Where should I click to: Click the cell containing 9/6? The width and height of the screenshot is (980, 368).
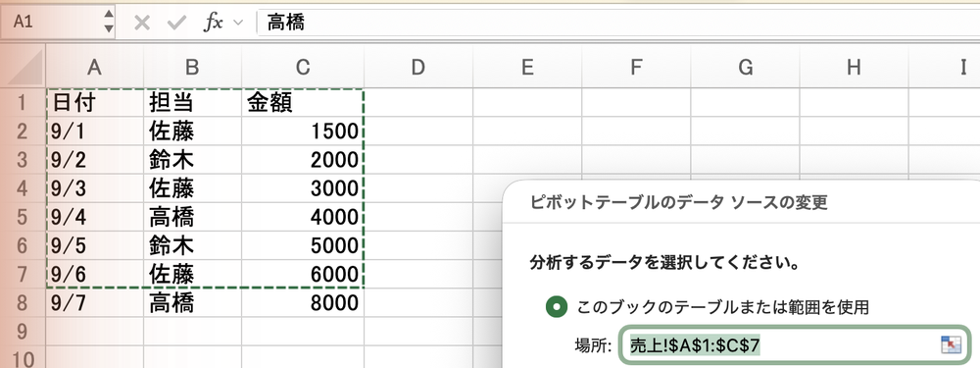coord(94,274)
